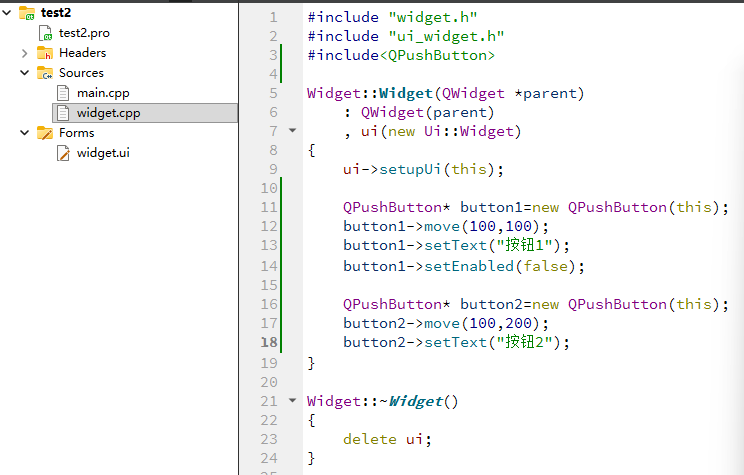Click line number 11 in the gutter
744x475 pixels.
click(269, 207)
